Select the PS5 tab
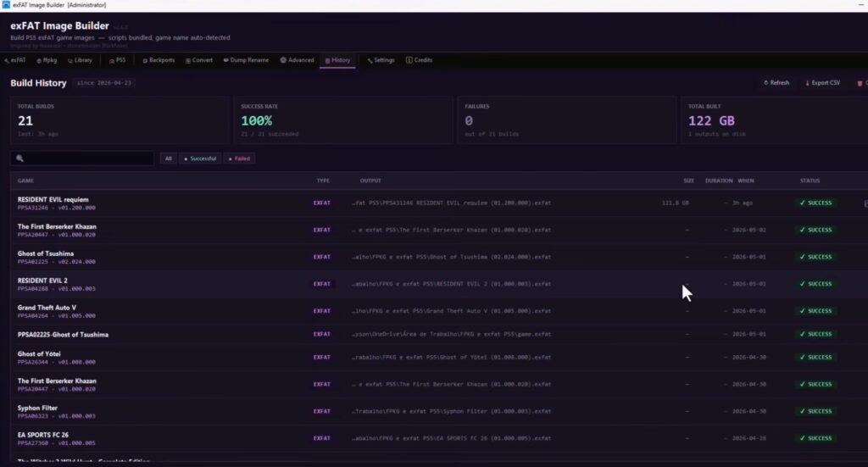868x467 pixels. [117, 60]
